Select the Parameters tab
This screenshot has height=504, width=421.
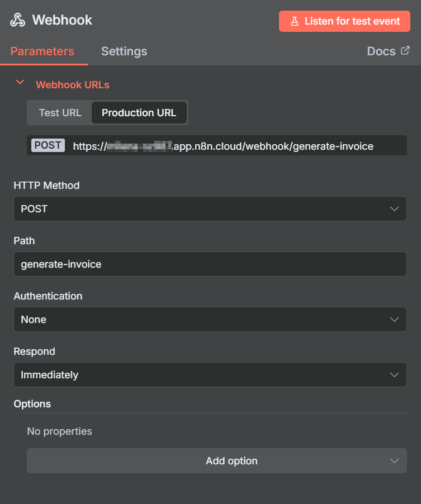(x=42, y=51)
